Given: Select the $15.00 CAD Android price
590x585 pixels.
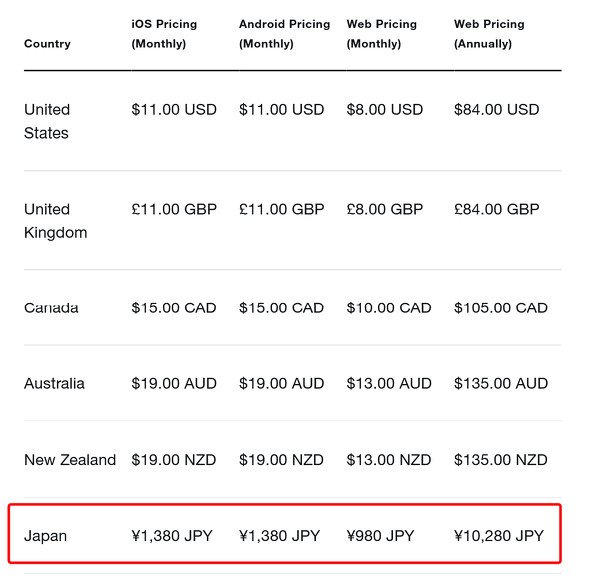Looking at the screenshot, I should (x=281, y=308).
